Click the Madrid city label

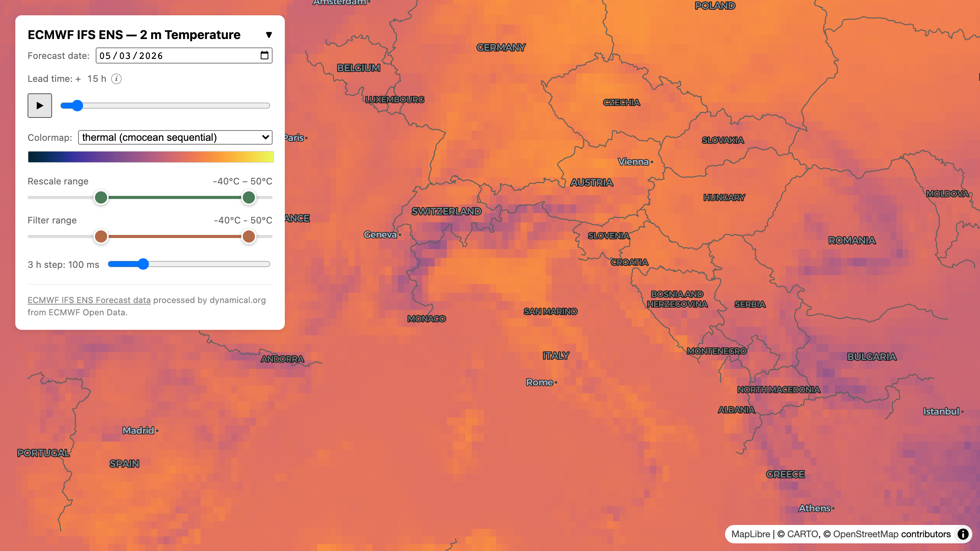(138, 430)
